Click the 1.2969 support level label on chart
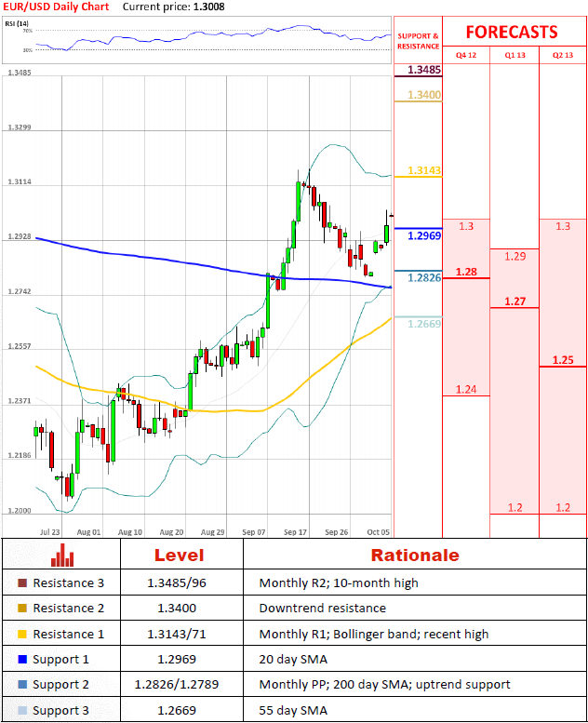 click(x=423, y=236)
